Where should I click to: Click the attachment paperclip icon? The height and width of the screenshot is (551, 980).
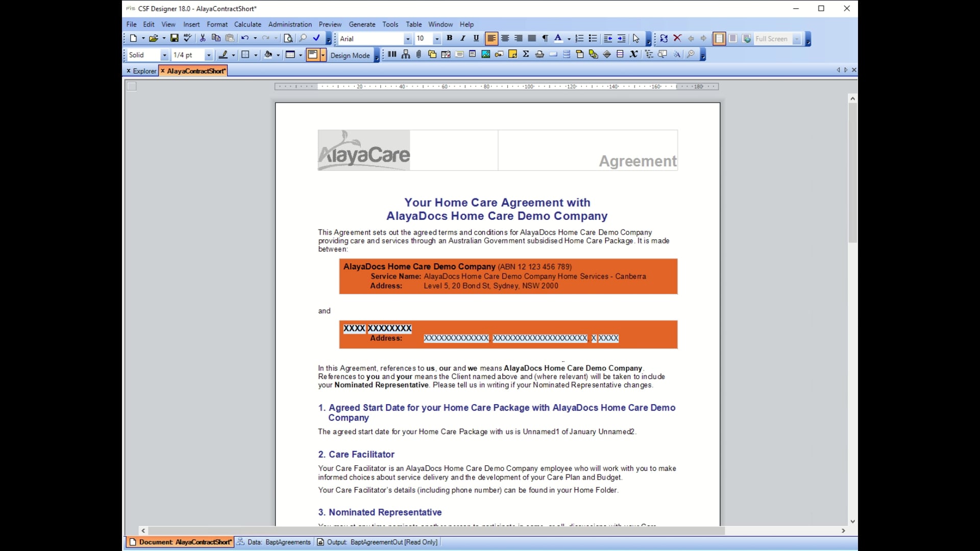coord(419,55)
